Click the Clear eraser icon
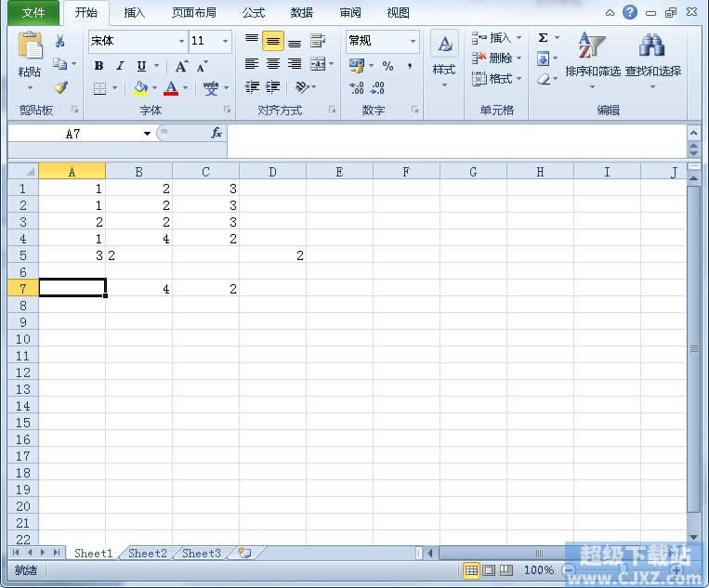The width and height of the screenshot is (709, 588). click(543, 80)
